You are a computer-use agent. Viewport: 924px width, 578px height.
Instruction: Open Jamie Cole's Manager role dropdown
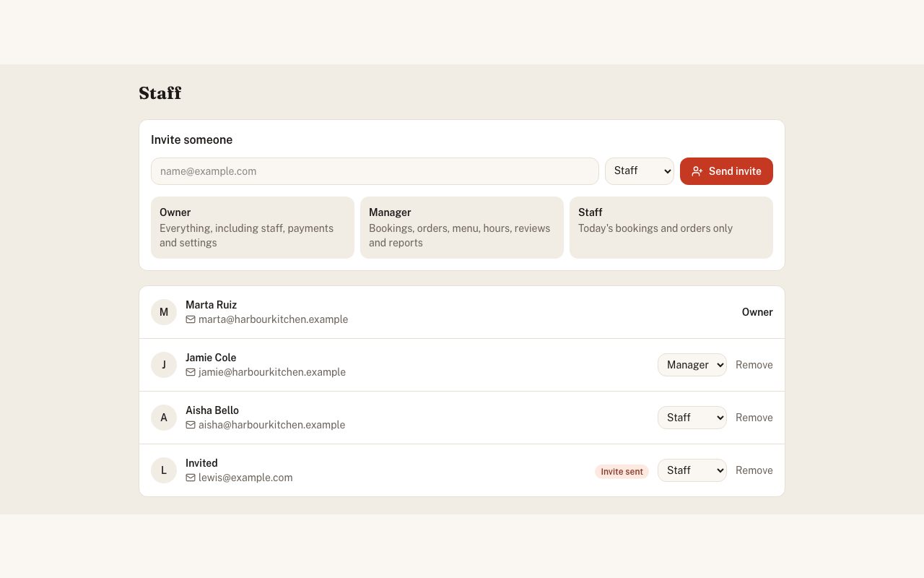click(692, 365)
